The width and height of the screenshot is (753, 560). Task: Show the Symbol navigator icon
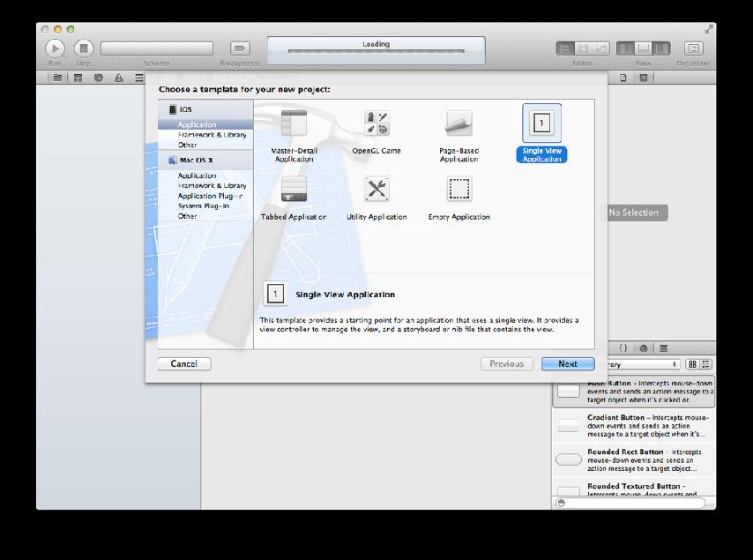tap(78, 78)
